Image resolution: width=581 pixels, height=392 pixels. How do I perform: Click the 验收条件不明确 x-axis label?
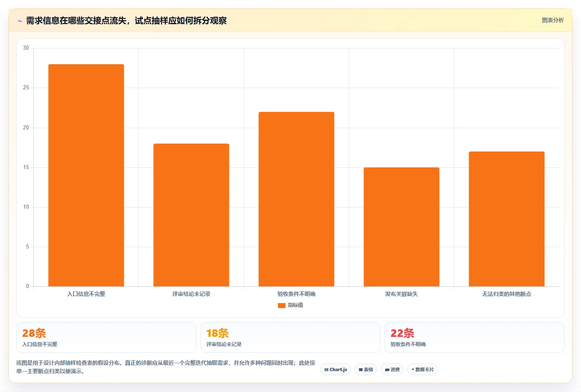click(x=296, y=294)
